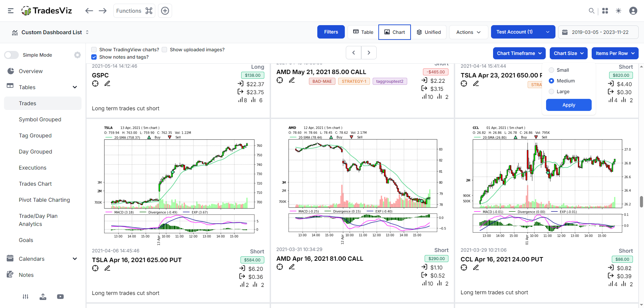Open the apps grid icon
The width and height of the screenshot is (644, 308).
(x=605, y=11)
